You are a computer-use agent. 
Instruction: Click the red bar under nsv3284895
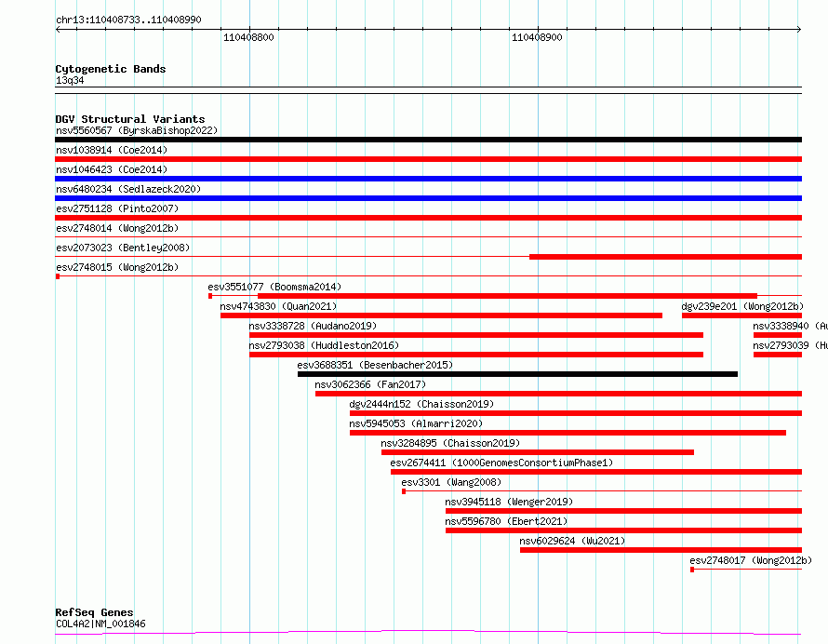pyautogui.click(x=538, y=452)
